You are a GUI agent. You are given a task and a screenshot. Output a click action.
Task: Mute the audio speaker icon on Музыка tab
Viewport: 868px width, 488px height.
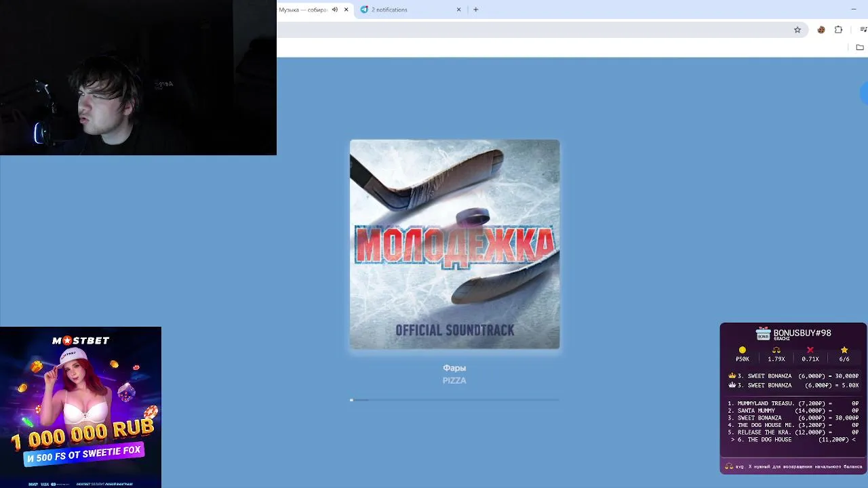point(334,9)
